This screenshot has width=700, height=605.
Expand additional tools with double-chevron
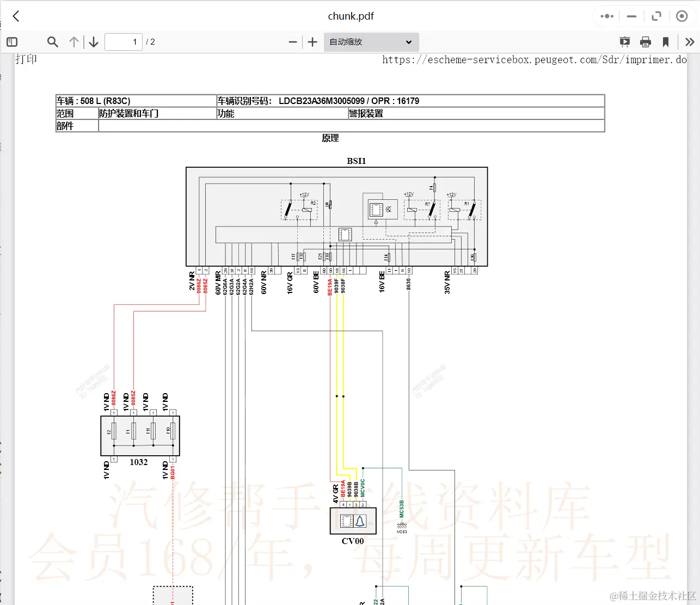[x=689, y=41]
